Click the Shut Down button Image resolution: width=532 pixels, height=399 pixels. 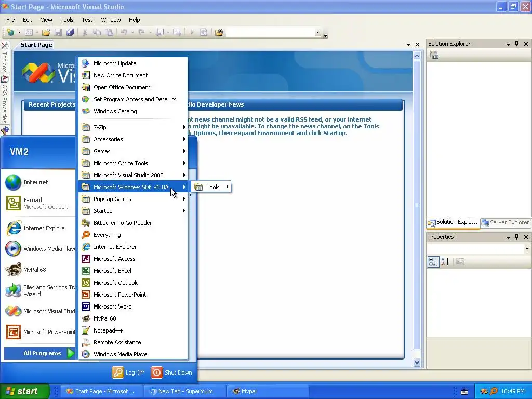click(x=171, y=373)
